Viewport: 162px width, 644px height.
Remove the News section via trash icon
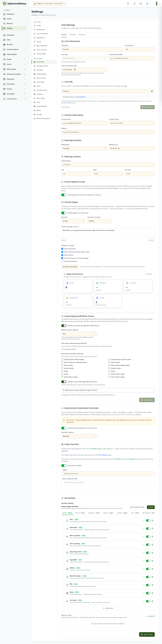152,593
